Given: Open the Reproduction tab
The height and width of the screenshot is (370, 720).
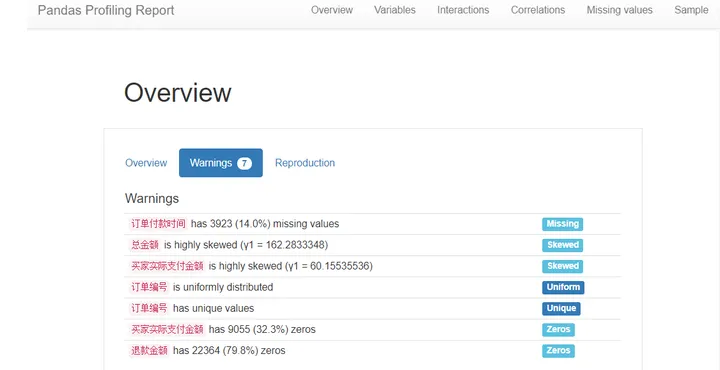Looking at the screenshot, I should click(x=305, y=163).
